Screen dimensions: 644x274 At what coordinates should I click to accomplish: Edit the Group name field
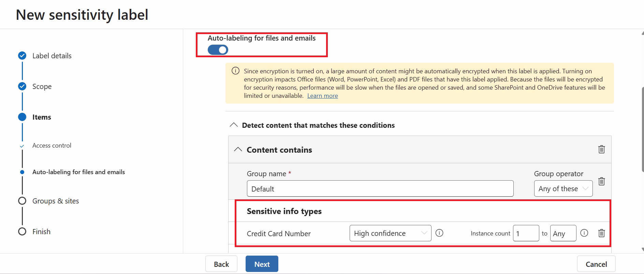point(380,188)
